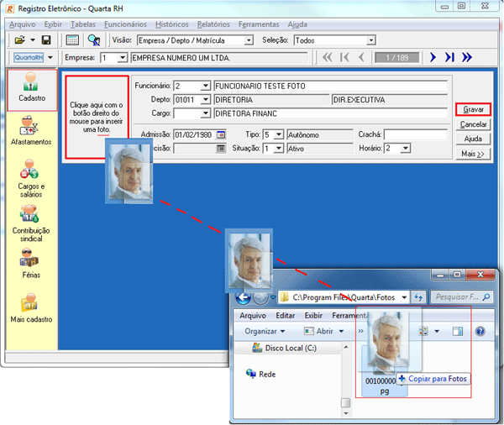Open the Relatórios menu
This screenshot has width=504, height=425.
[x=213, y=24]
